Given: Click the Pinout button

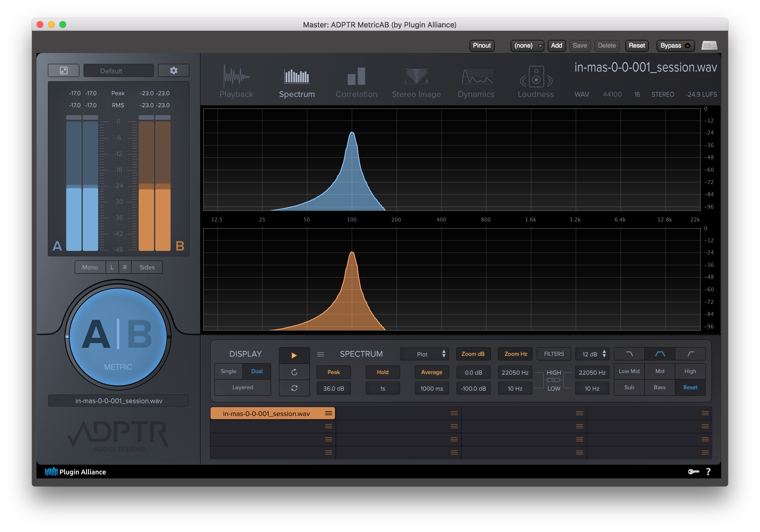Looking at the screenshot, I should pos(482,46).
